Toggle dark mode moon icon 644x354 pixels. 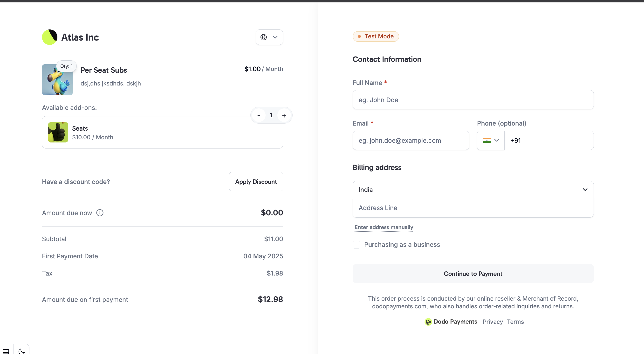pyautogui.click(x=22, y=351)
